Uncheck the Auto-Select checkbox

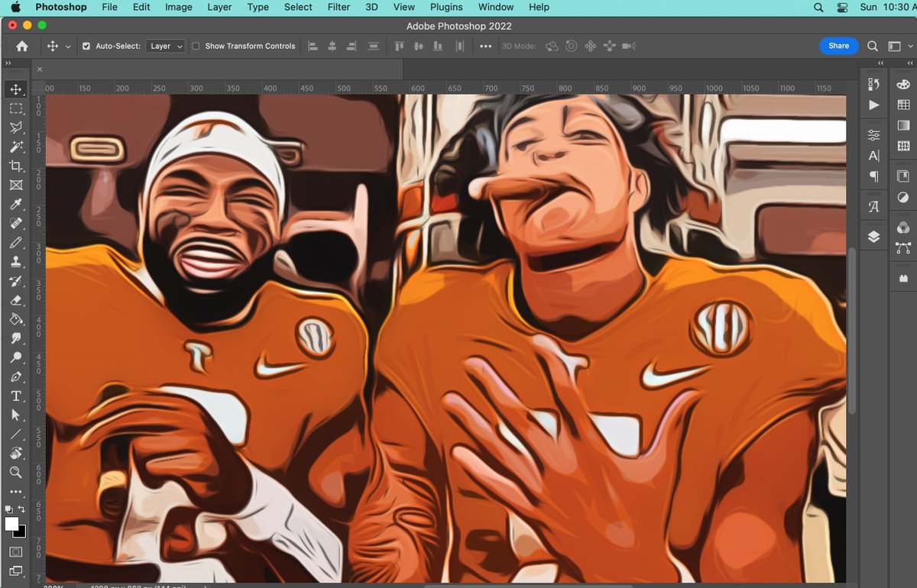86,46
